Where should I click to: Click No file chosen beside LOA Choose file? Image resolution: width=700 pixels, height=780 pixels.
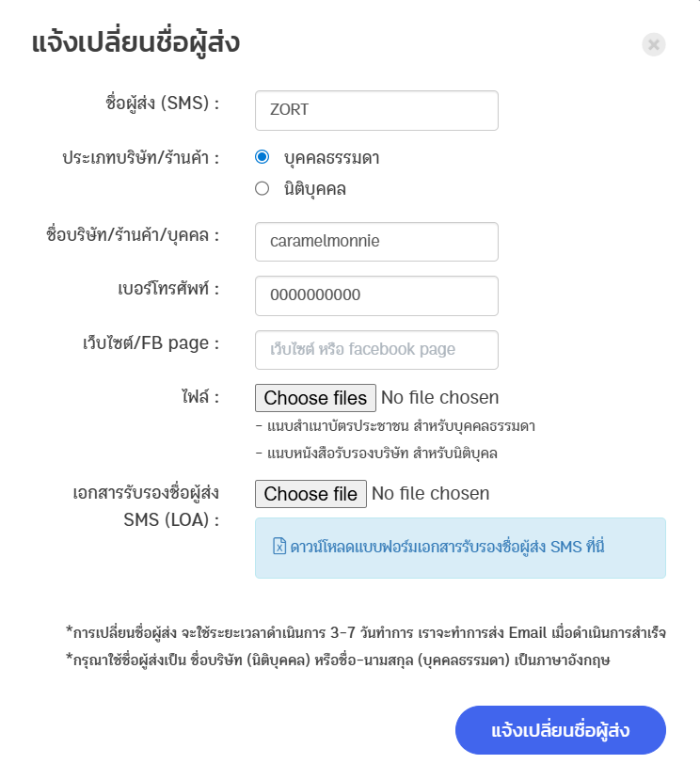(x=431, y=494)
